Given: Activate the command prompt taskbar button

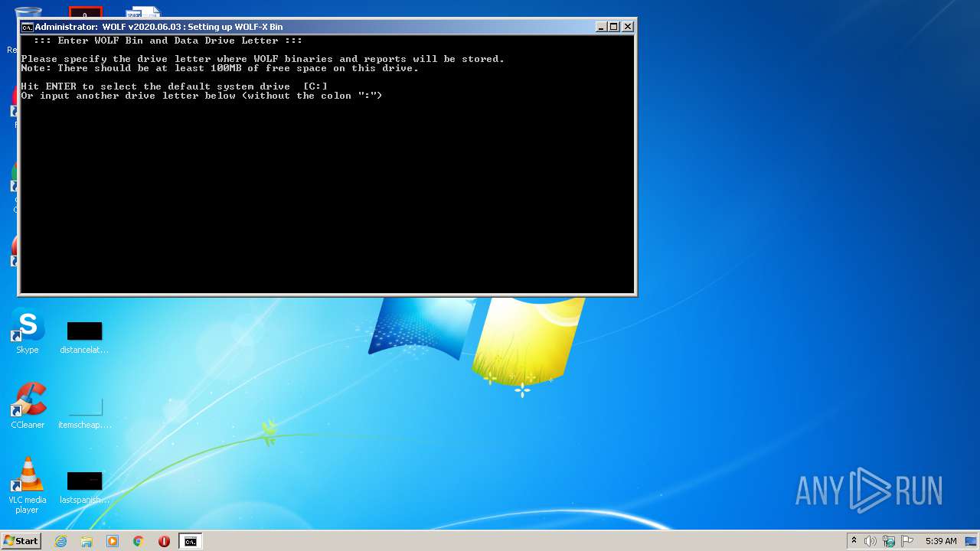Looking at the screenshot, I should tap(190, 541).
